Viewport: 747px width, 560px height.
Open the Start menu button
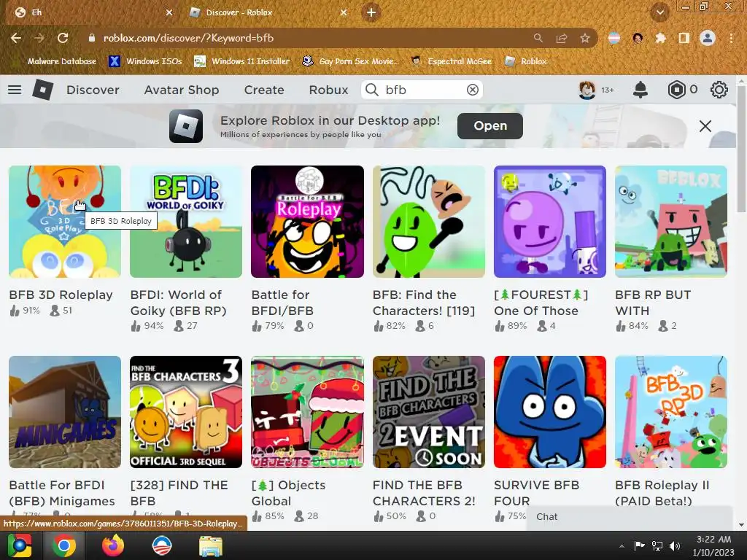[x=20, y=545]
